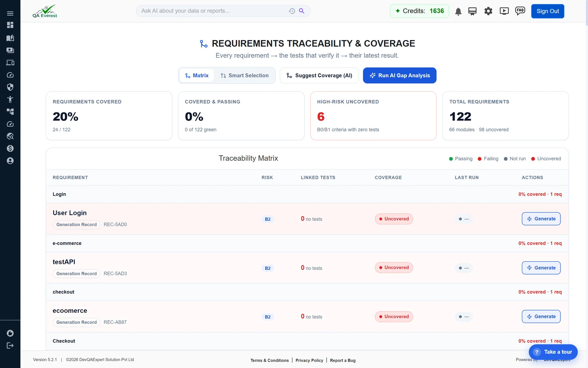Screen dimensions: 588x368
Task: Click Suggest Coverage (AI) button
Action: pos(319,75)
